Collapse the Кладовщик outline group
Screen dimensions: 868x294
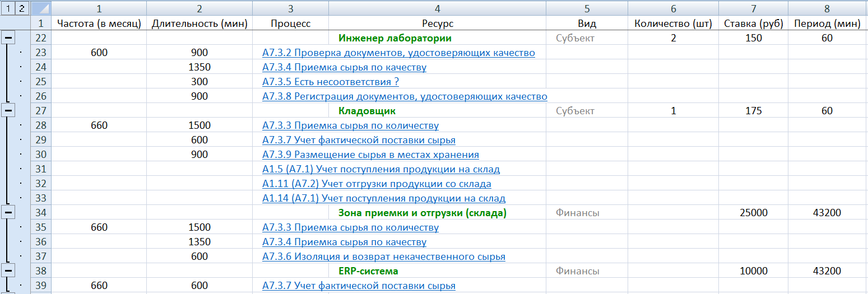coord(8,111)
